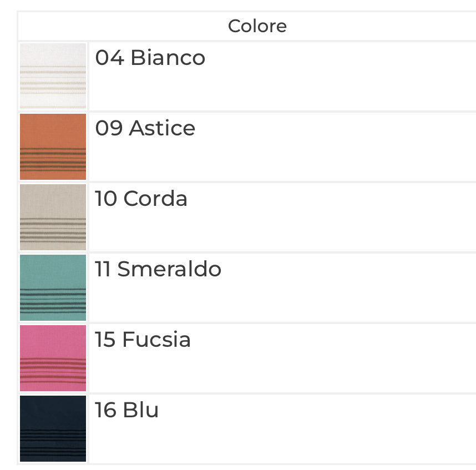Click the grey stripes on Corda swatch
Image resolution: width=476 pixels, height=470 pixels.
pos(53,229)
